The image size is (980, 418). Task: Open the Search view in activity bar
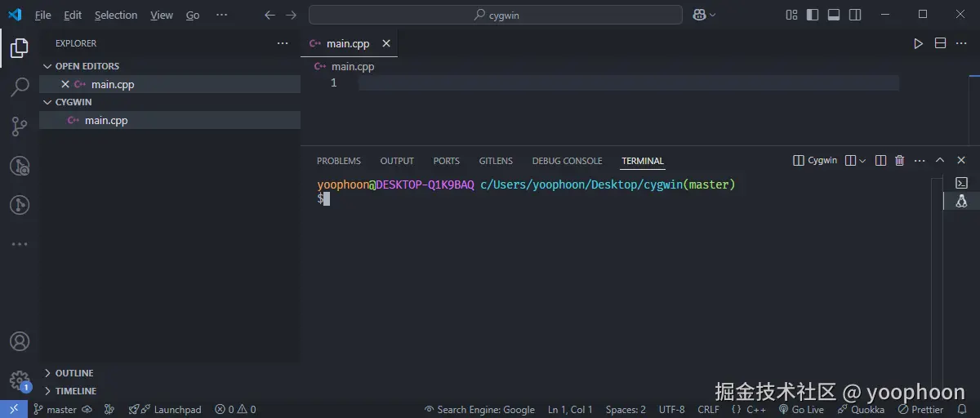(20, 87)
